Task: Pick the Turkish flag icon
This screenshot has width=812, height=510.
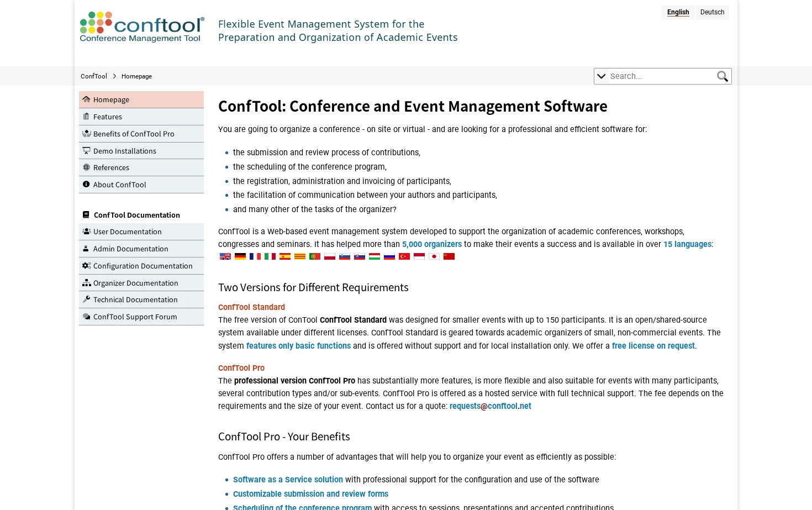Action: point(404,256)
